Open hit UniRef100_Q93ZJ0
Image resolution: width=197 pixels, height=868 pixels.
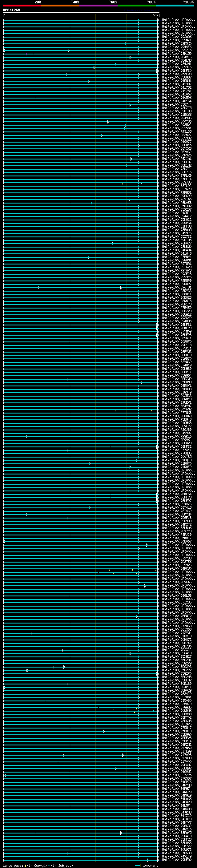(176, 50)
